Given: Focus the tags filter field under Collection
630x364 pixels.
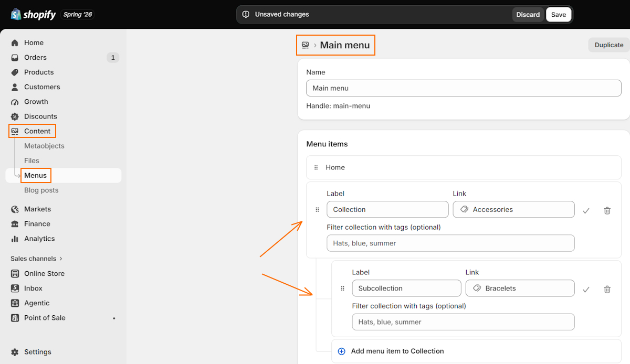Looking at the screenshot, I should (x=450, y=243).
